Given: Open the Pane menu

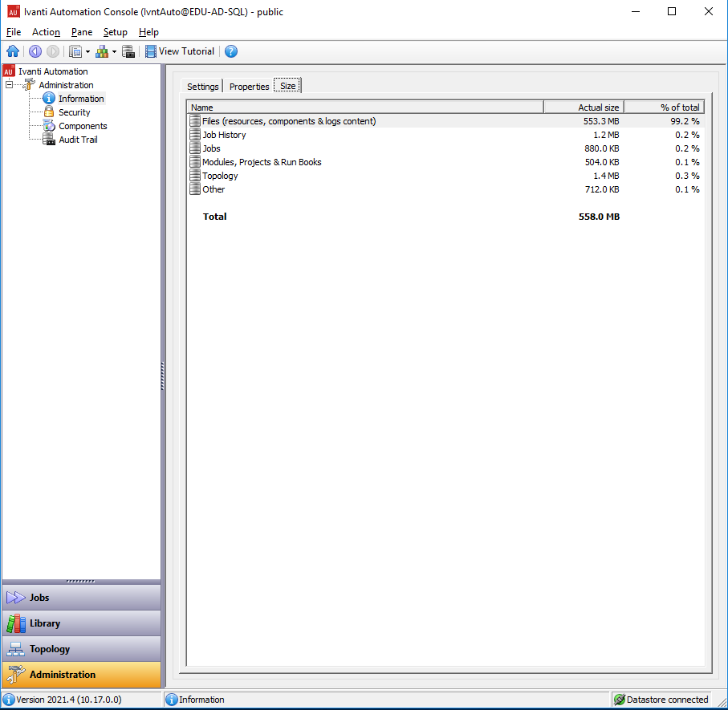Looking at the screenshot, I should (82, 32).
